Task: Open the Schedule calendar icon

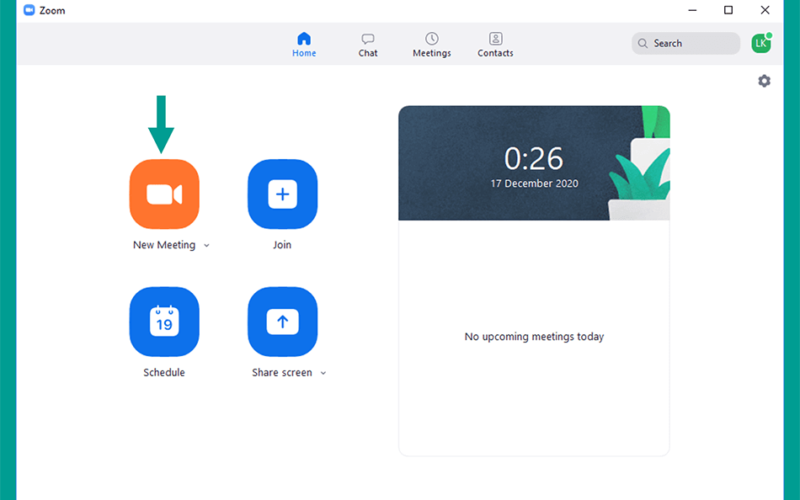Action: coord(164,321)
